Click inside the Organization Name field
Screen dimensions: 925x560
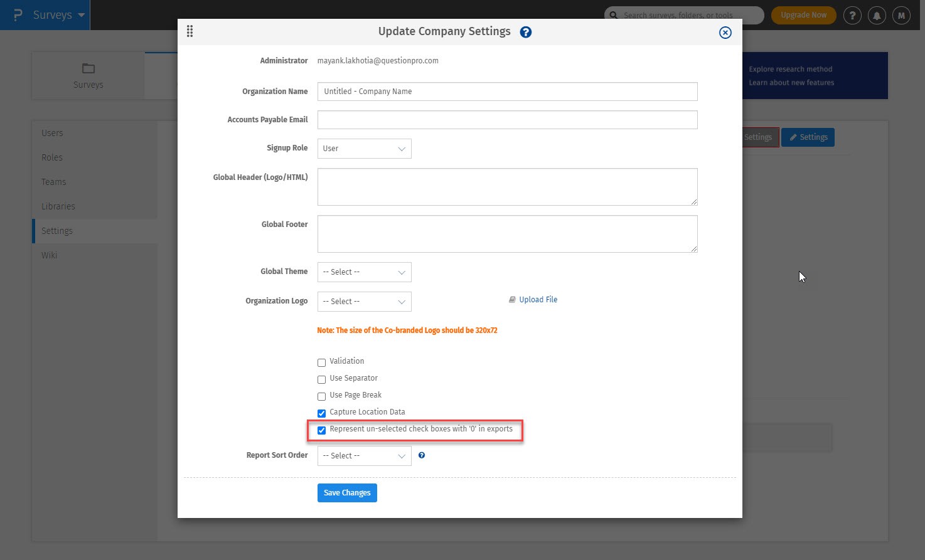pos(507,91)
